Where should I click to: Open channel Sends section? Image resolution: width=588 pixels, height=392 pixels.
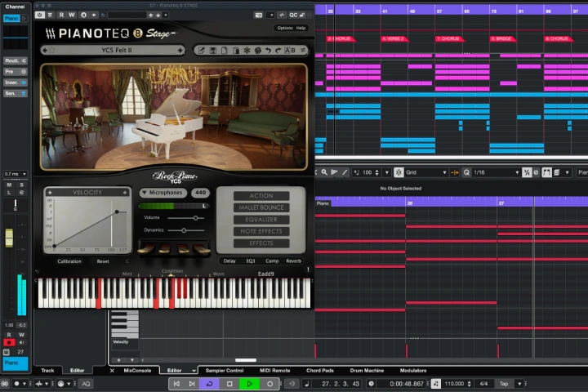coord(16,93)
